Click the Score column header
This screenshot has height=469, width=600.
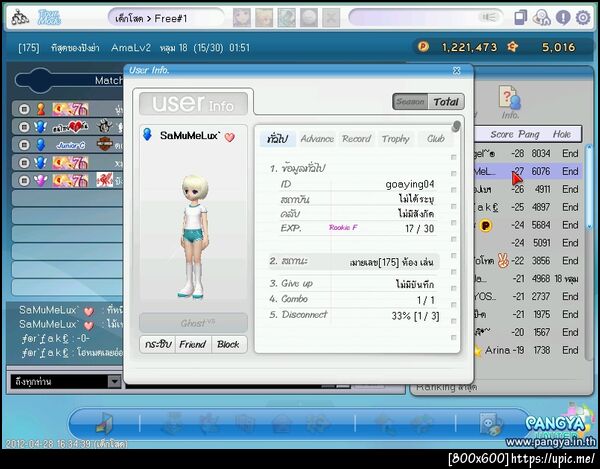[502, 134]
